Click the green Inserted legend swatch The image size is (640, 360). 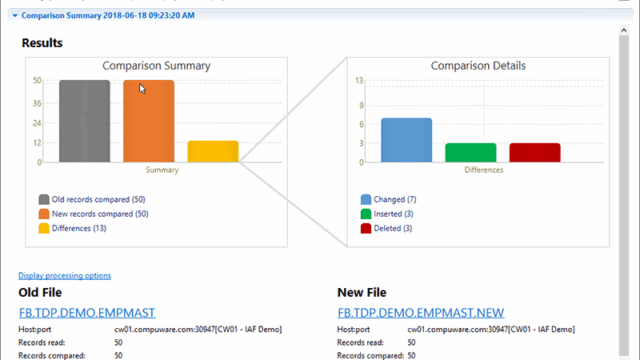click(x=366, y=214)
